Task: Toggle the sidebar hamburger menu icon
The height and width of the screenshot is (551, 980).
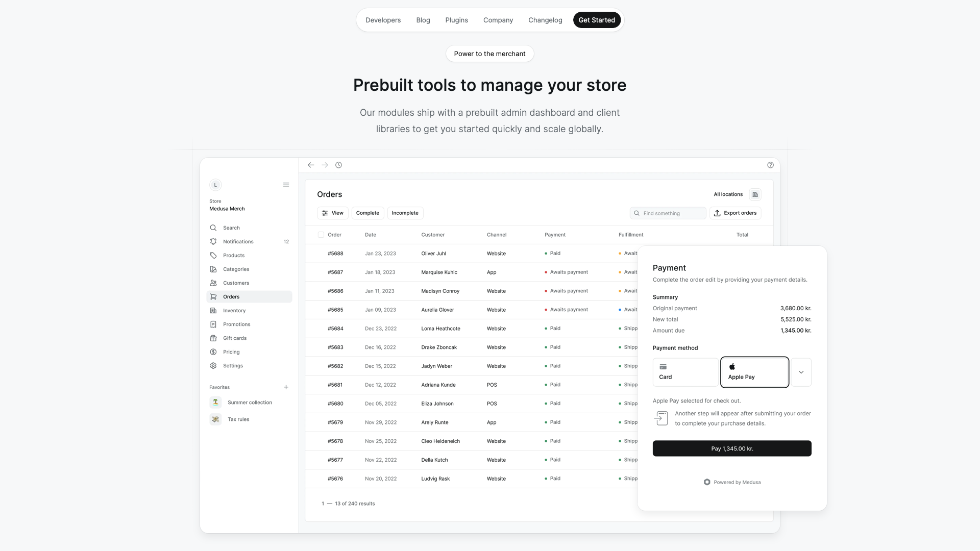Action: point(286,185)
